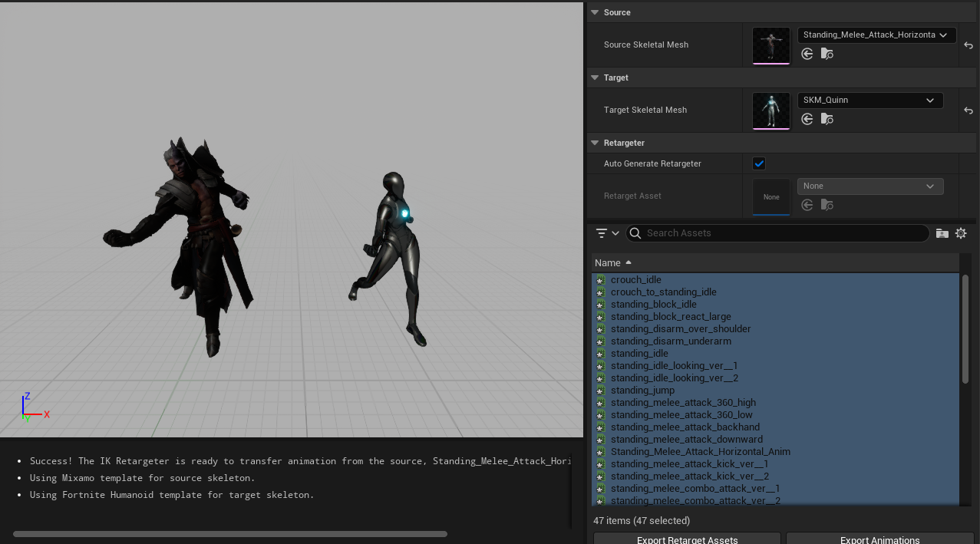Uncheck Auto Generate Retargeter
Viewport: 980px width, 544px height.
point(759,163)
